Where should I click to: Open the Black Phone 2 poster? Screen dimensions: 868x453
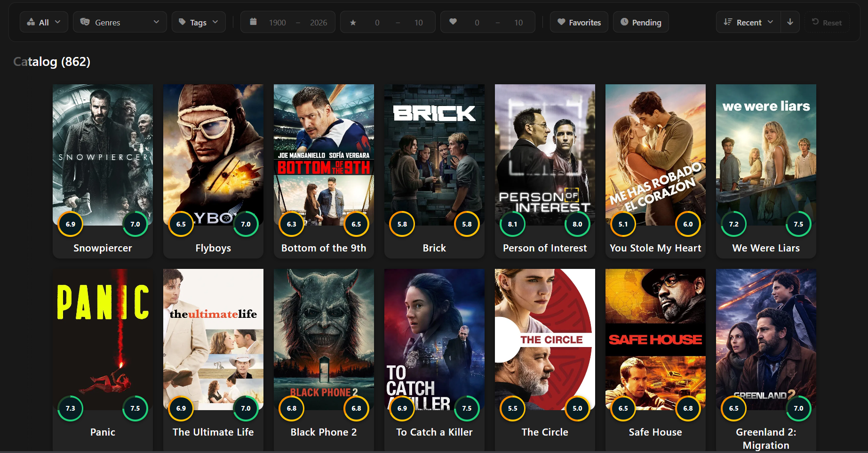pyautogui.click(x=324, y=340)
